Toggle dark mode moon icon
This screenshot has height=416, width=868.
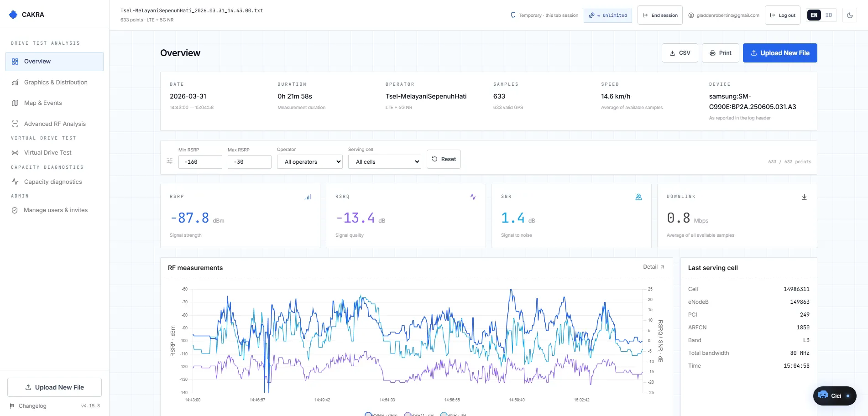850,15
